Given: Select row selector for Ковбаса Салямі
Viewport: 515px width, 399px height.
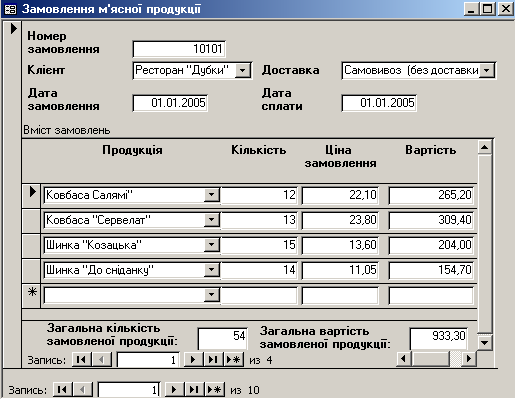Looking at the screenshot, I should [x=32, y=196].
